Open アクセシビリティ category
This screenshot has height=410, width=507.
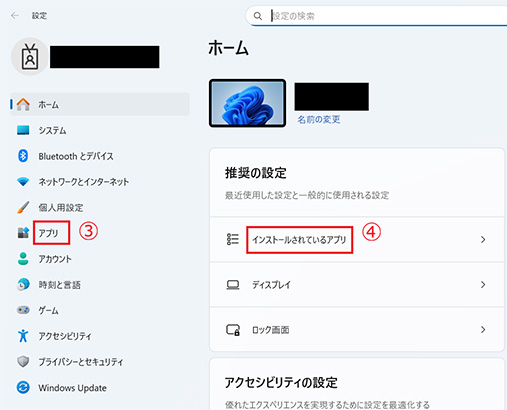click(x=100, y=336)
